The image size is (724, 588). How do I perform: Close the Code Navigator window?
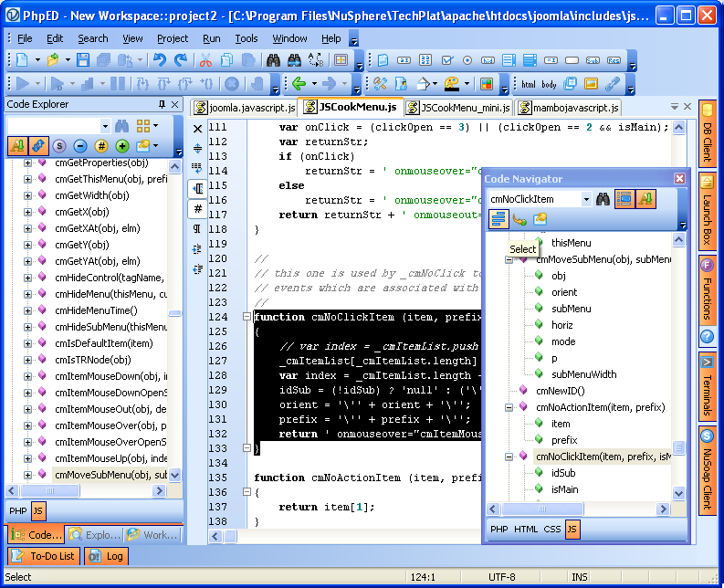[679, 178]
